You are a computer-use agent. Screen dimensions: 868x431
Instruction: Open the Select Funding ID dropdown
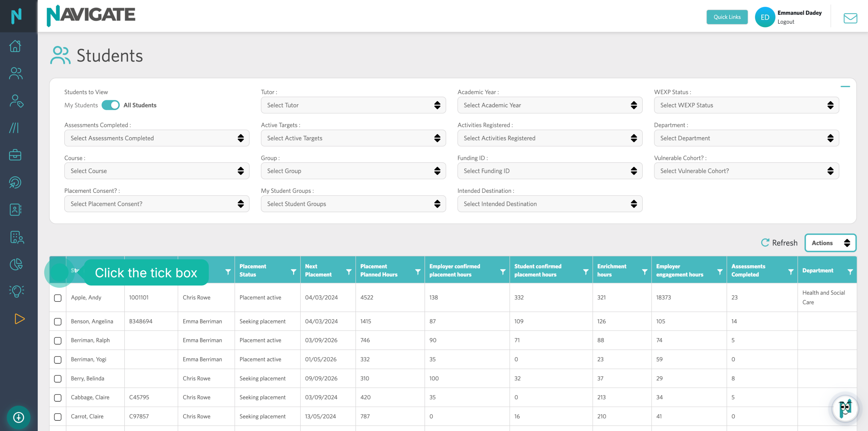549,171
